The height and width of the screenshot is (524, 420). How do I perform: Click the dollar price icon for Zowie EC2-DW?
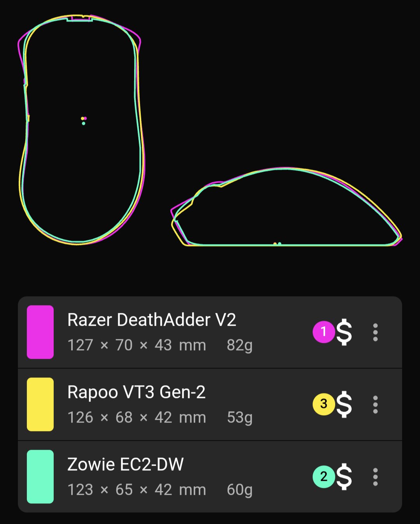344,477
